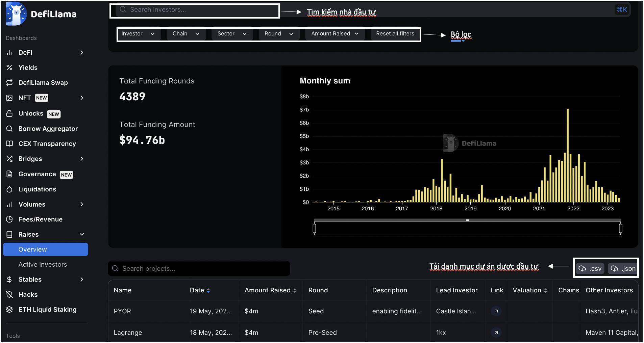Open the Liquidations page label
The height and width of the screenshot is (343, 644).
click(x=37, y=189)
